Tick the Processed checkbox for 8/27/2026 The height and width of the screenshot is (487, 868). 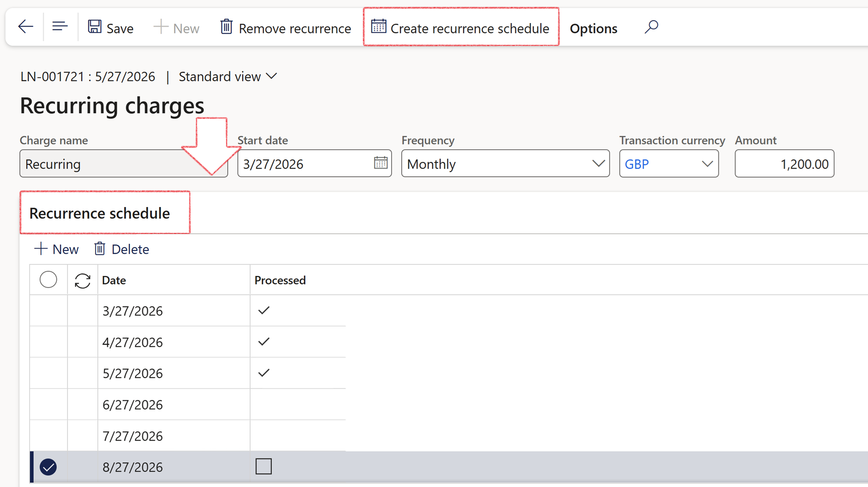[263, 466]
